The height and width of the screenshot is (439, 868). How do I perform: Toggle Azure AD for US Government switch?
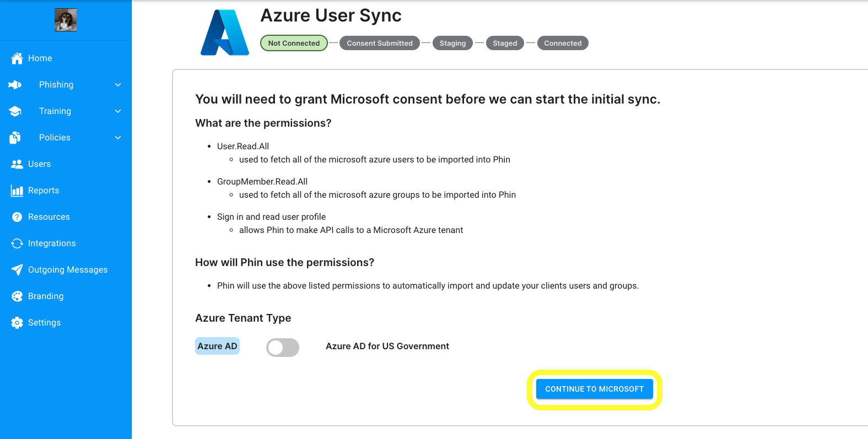pos(283,348)
